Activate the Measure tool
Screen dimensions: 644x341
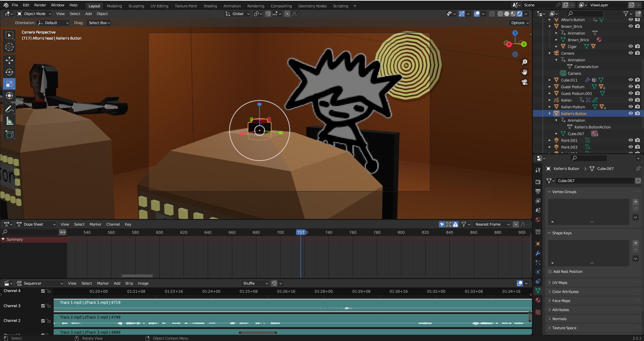point(9,120)
